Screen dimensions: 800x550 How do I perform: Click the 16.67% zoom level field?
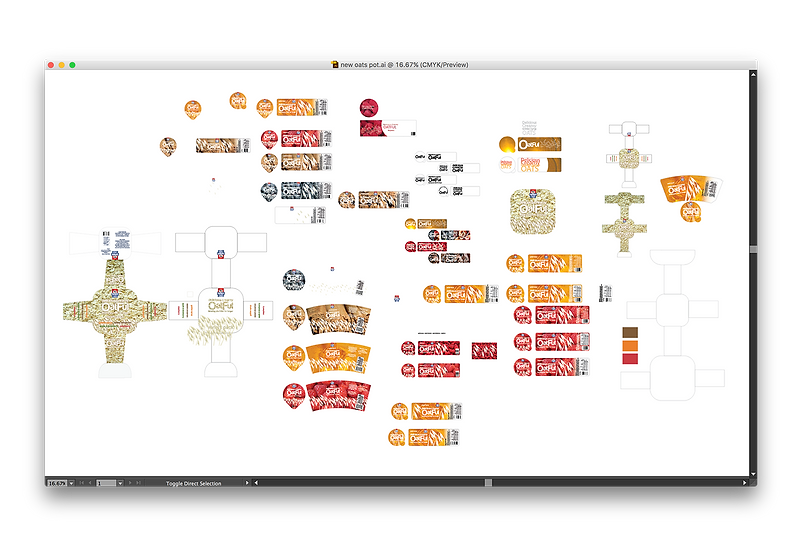pos(57,483)
